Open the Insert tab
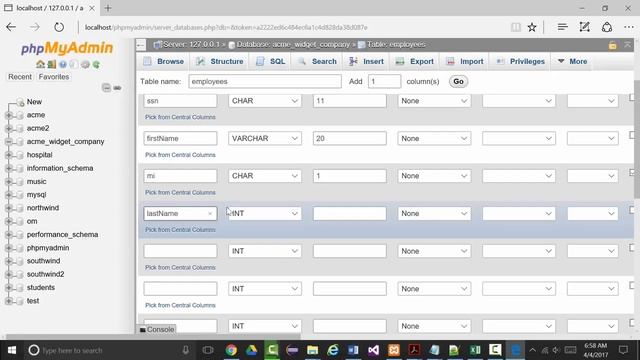640x360 pixels. click(x=366, y=61)
